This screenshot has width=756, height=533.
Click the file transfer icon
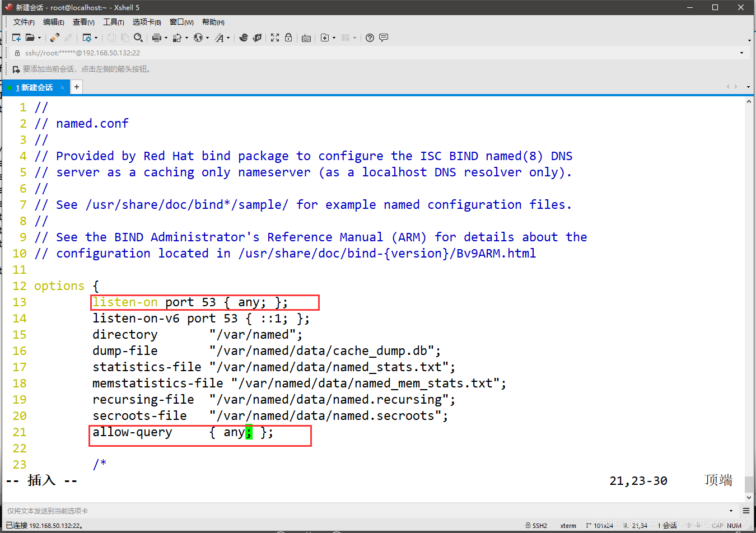(x=177, y=38)
